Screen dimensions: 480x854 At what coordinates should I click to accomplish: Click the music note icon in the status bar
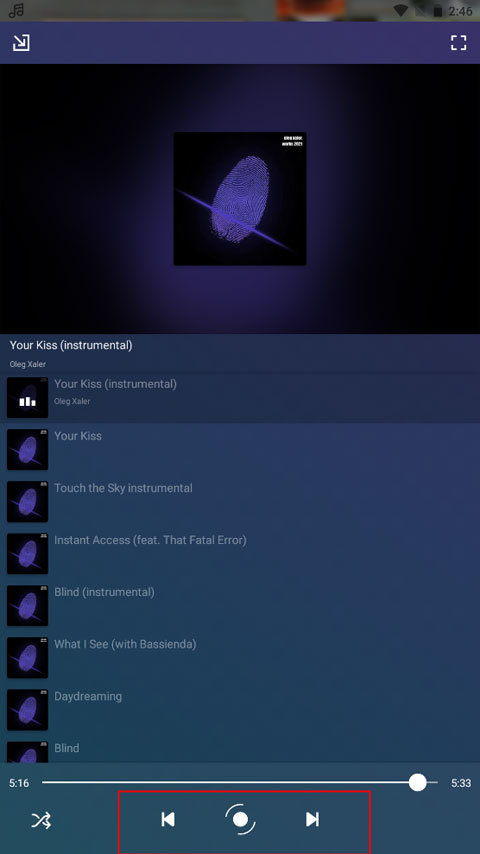17,10
